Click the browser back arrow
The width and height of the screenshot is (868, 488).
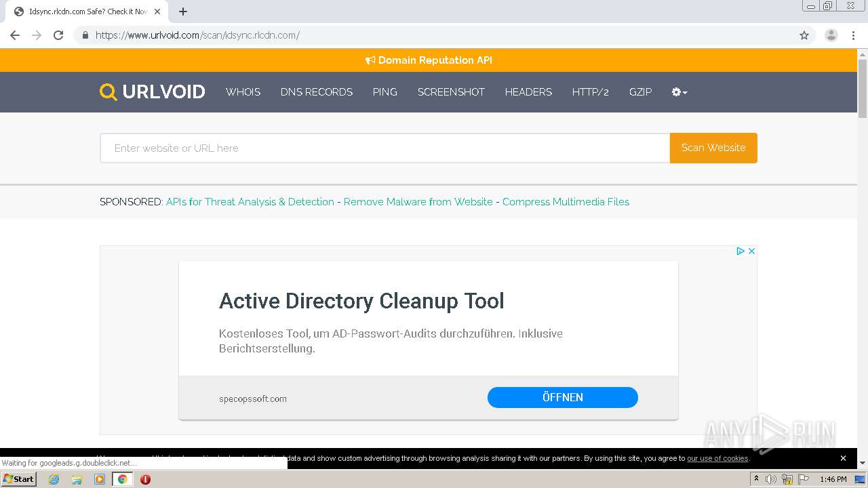click(x=15, y=35)
